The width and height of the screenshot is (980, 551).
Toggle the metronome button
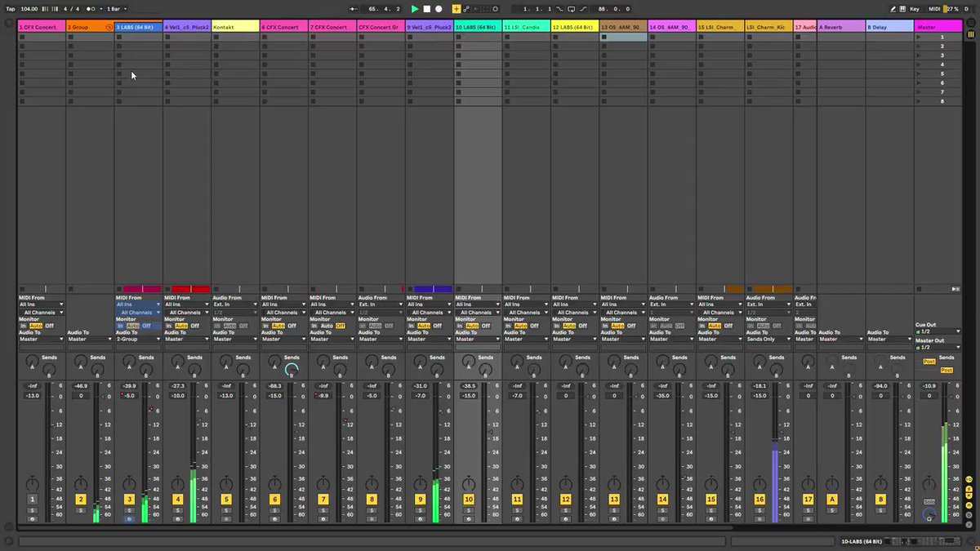tap(89, 9)
